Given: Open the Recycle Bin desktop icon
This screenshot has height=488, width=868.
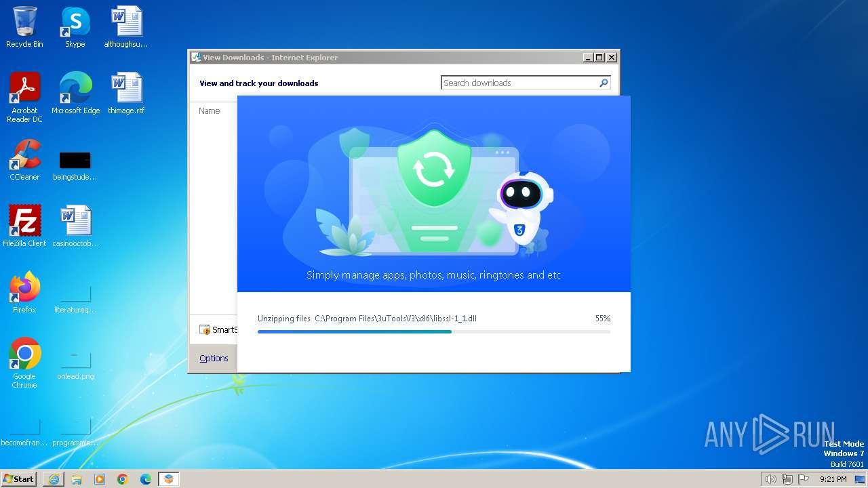Looking at the screenshot, I should click(x=24, y=27).
